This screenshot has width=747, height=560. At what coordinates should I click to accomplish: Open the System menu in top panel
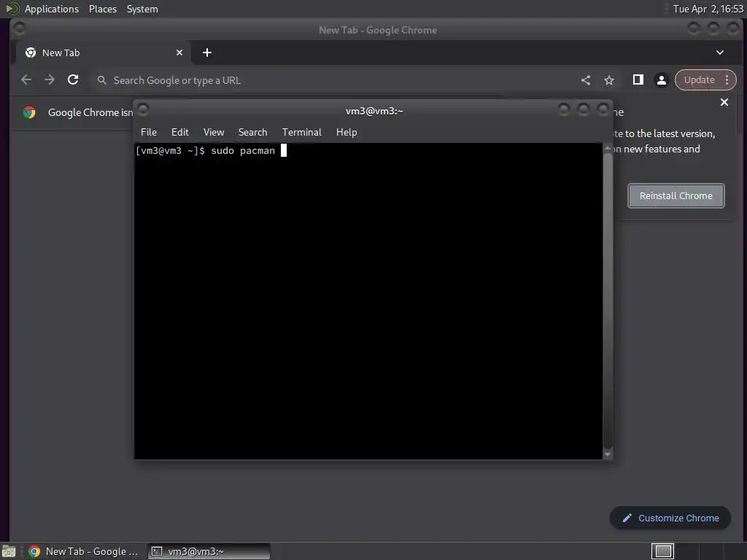point(142,9)
